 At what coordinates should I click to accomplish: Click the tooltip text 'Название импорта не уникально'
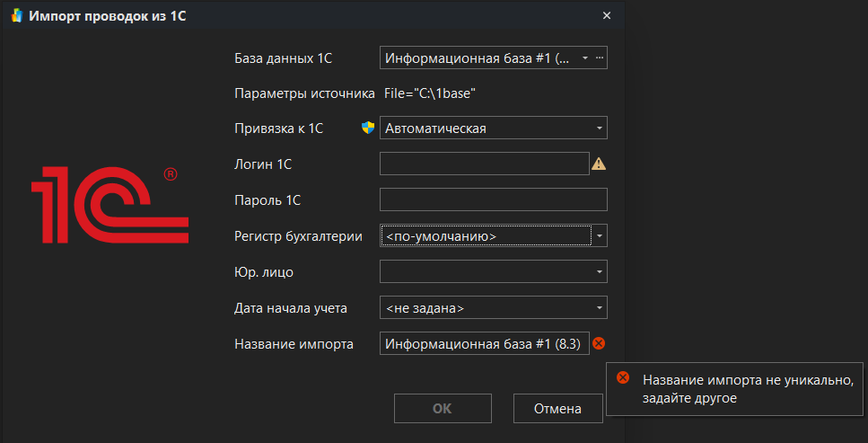pyautogui.click(x=748, y=380)
